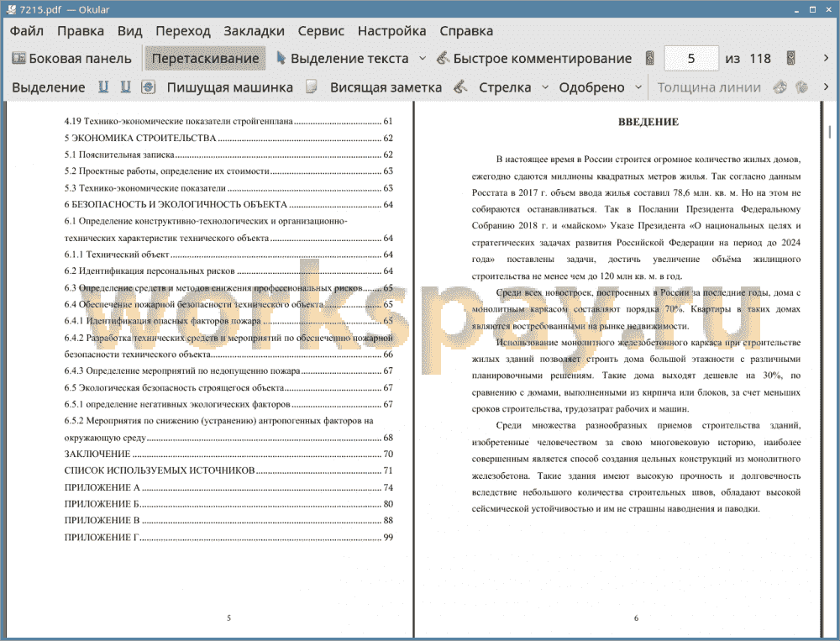Open the Переход menu
The image size is (840, 641).
[x=182, y=31]
